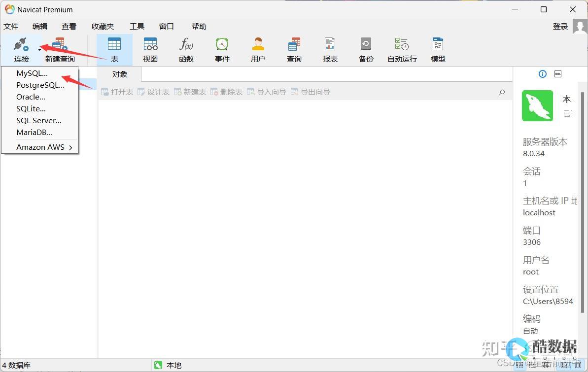Image resolution: width=588 pixels, height=372 pixels.
Task: Open the Report (报表) toolbar icon
Action: [x=330, y=44]
